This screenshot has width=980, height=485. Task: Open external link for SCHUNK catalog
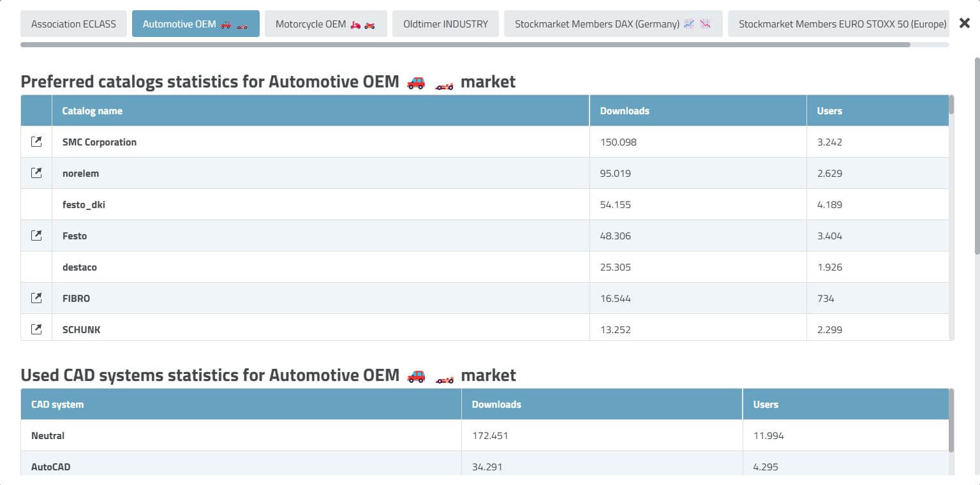point(36,329)
